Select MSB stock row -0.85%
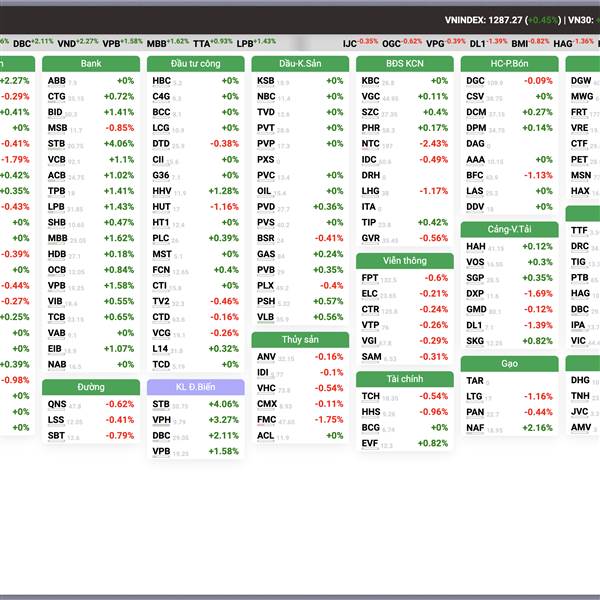This screenshot has width=600, height=600. 91,128
